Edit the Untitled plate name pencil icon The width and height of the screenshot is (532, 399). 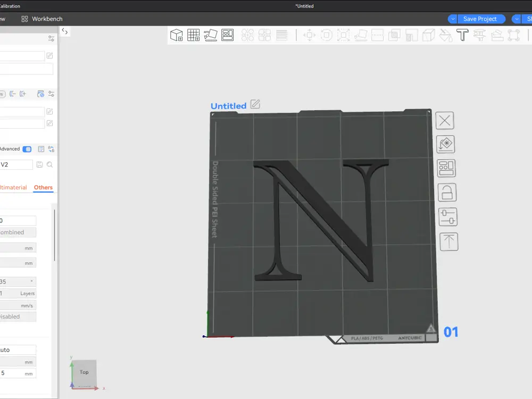pyautogui.click(x=255, y=104)
